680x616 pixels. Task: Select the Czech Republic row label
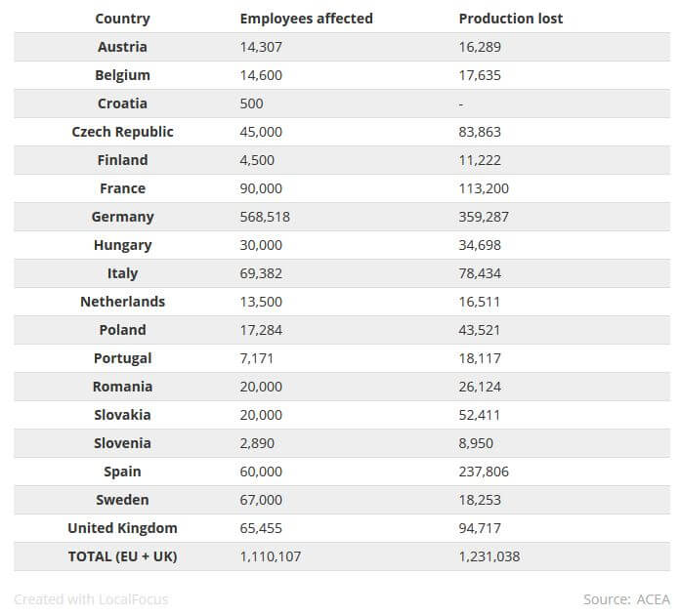122,132
